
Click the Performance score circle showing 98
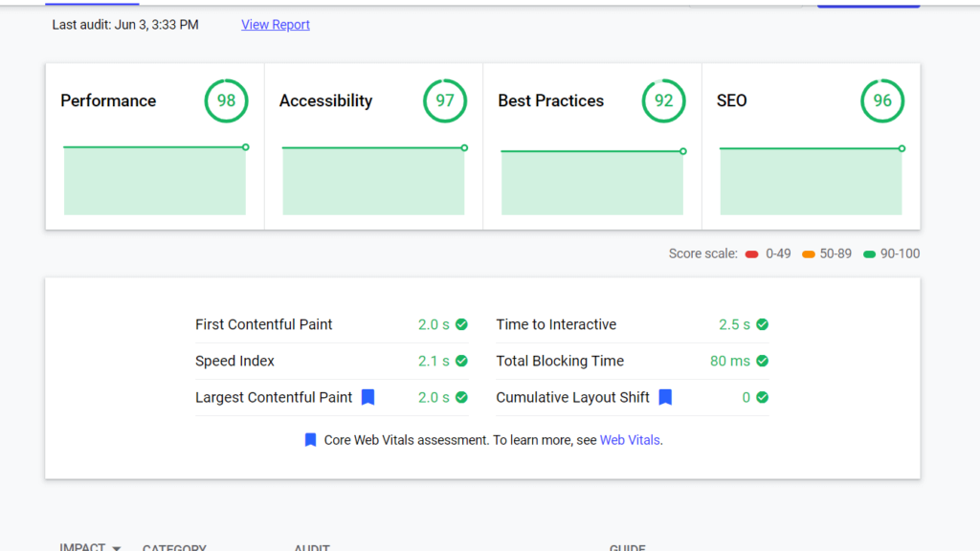pos(226,100)
